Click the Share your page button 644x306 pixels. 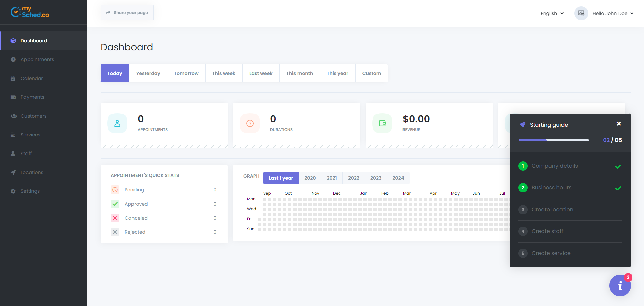tap(127, 12)
